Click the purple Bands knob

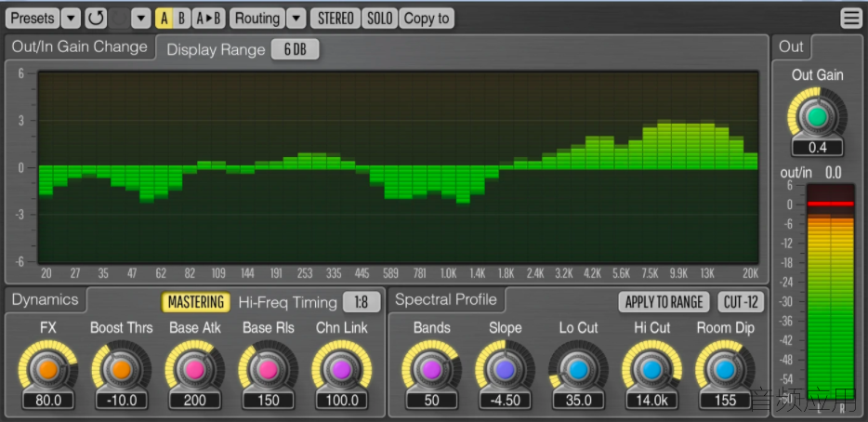[x=432, y=369]
